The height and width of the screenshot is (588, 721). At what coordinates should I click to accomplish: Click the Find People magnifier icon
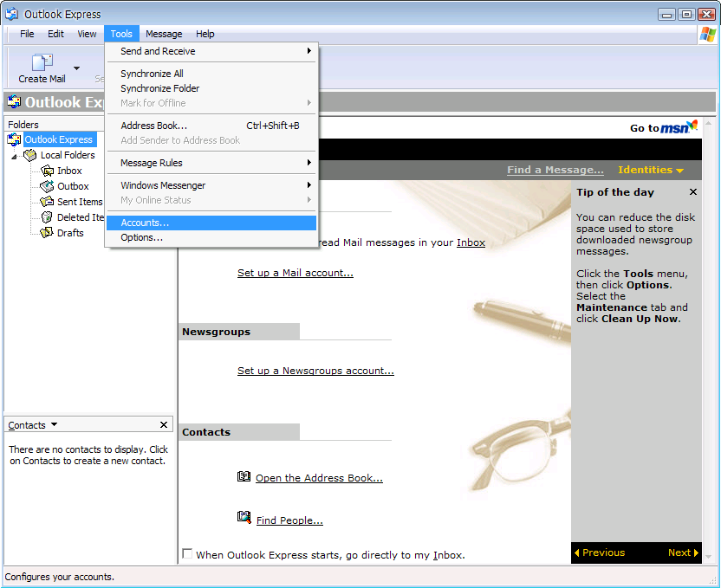click(244, 518)
